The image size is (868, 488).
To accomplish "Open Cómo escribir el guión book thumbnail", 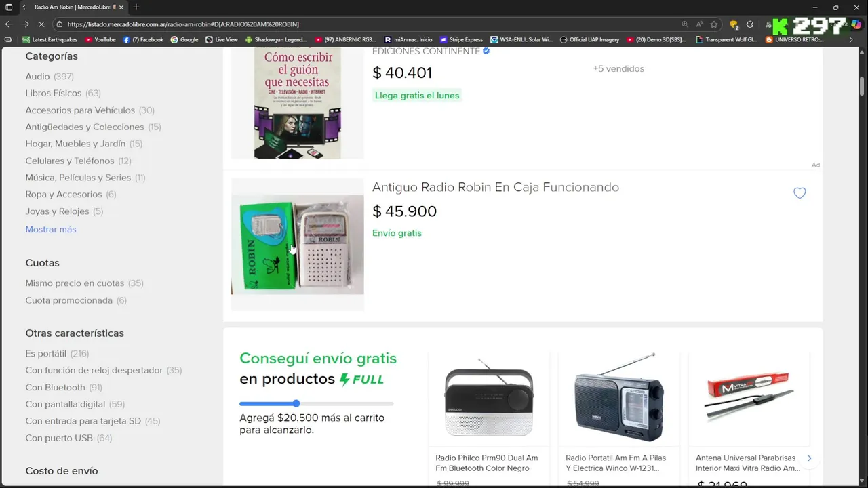I will (x=298, y=103).
